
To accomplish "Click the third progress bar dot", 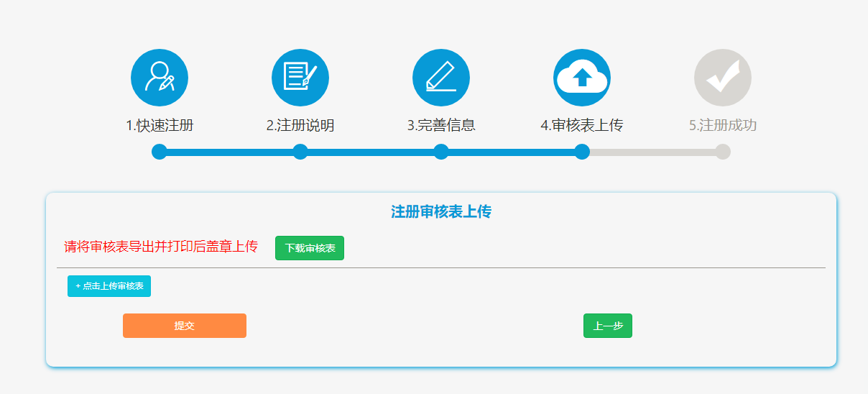I will 441,152.
